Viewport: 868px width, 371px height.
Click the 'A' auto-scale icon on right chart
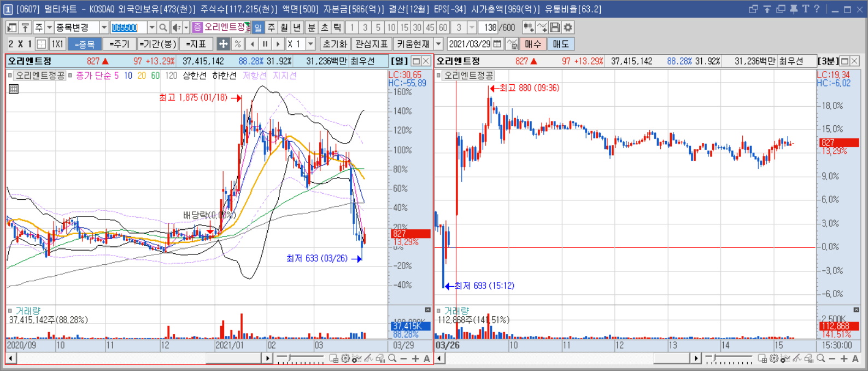click(855, 358)
